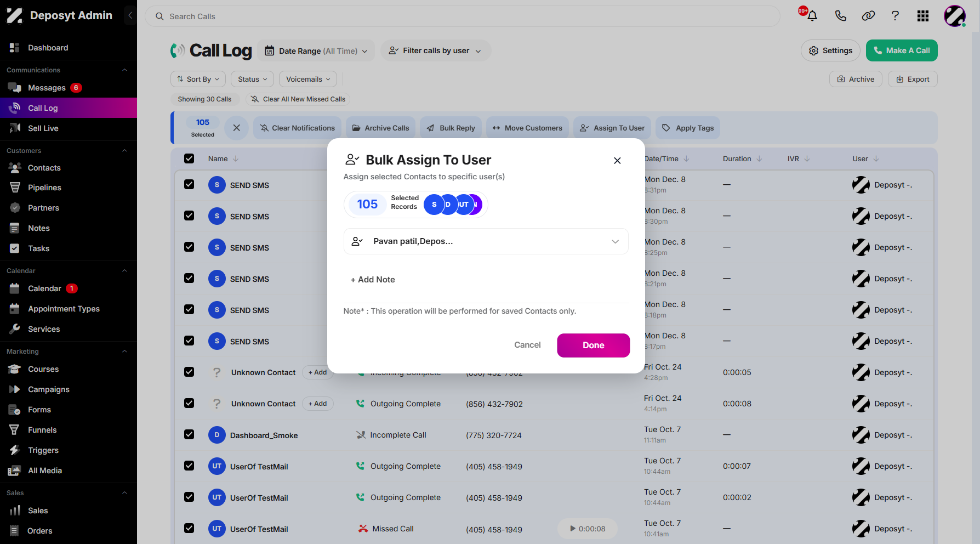Open the help question mark icon
The width and height of the screenshot is (980, 544).
click(895, 16)
